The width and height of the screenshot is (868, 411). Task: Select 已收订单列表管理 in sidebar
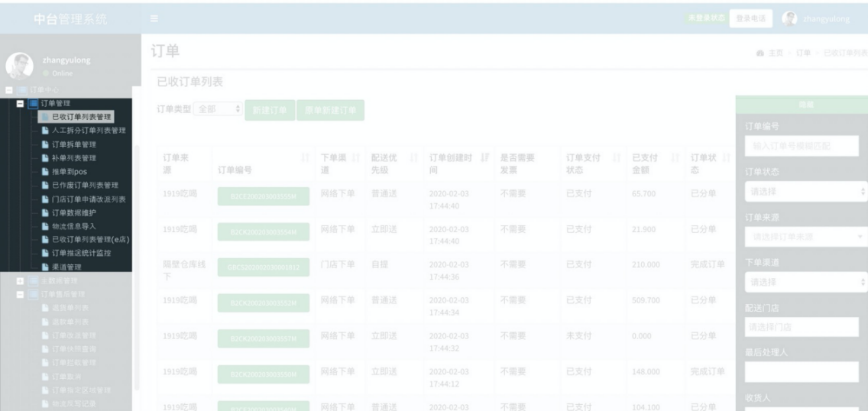click(x=81, y=117)
